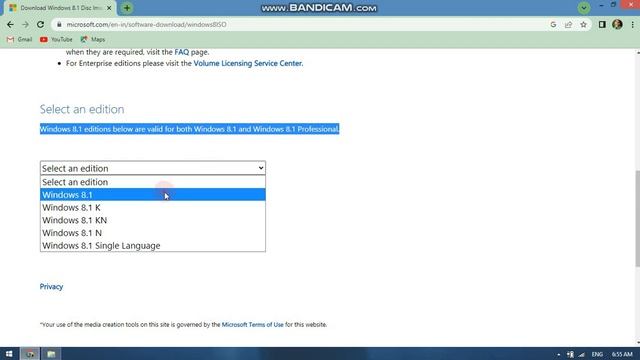Bookmark this page with the star
This screenshot has width=640, height=360.
(583, 24)
